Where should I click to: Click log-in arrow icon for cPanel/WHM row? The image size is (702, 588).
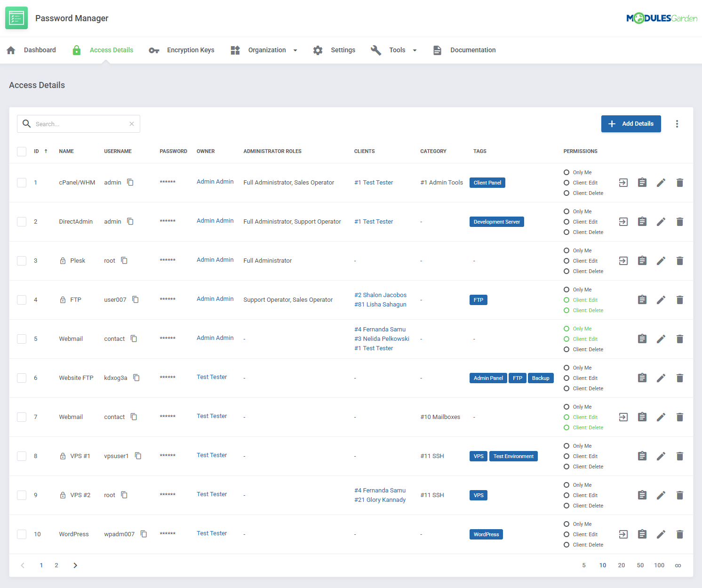[x=623, y=183]
